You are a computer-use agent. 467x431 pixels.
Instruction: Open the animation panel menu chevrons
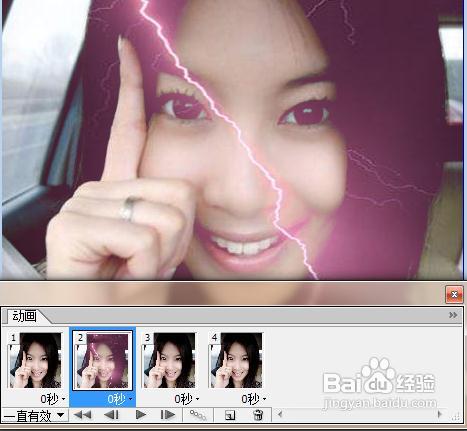(453, 315)
